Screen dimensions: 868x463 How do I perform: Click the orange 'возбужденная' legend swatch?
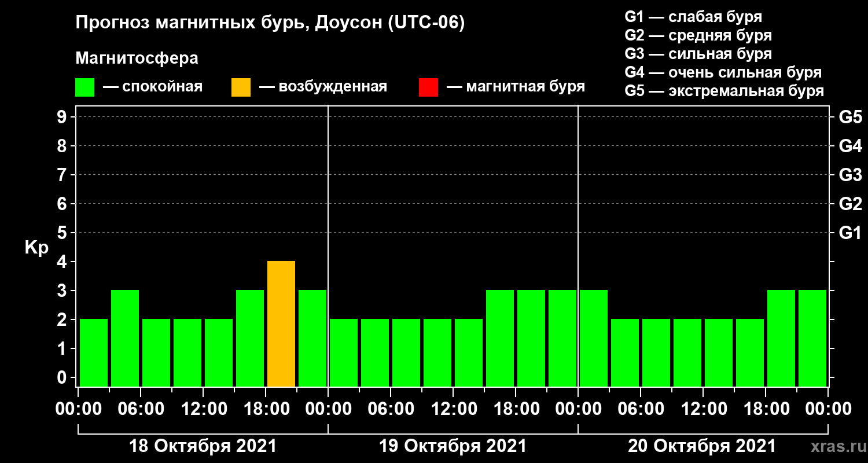point(241,87)
